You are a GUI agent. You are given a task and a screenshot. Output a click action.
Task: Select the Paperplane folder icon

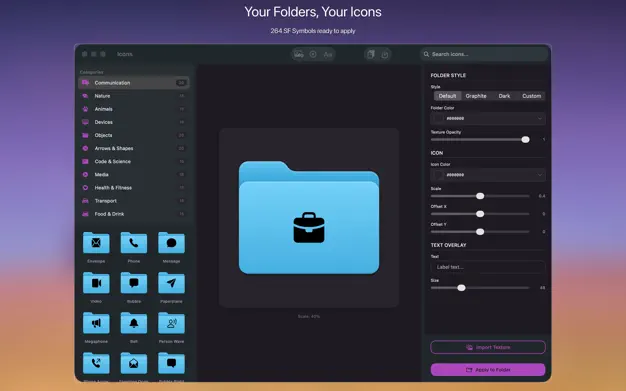(x=171, y=283)
